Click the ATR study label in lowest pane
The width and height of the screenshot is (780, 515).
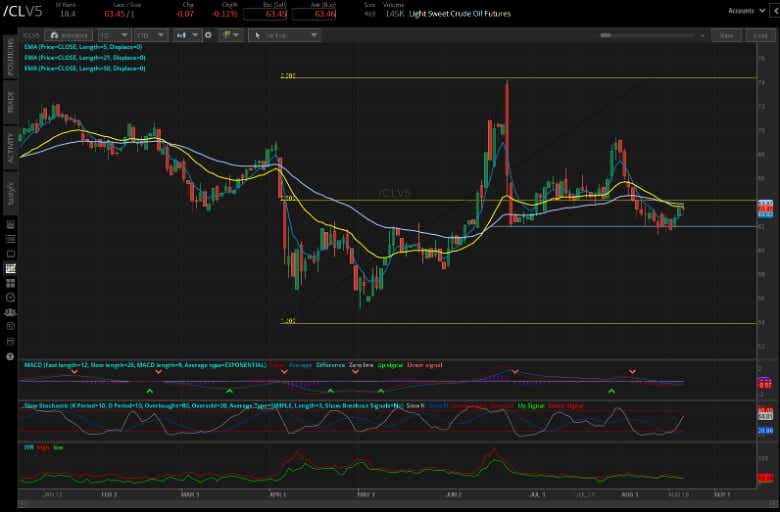click(29, 448)
